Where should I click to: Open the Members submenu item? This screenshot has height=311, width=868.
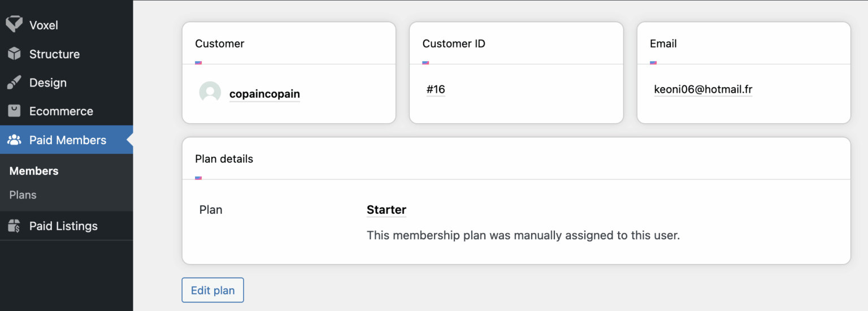coord(34,171)
